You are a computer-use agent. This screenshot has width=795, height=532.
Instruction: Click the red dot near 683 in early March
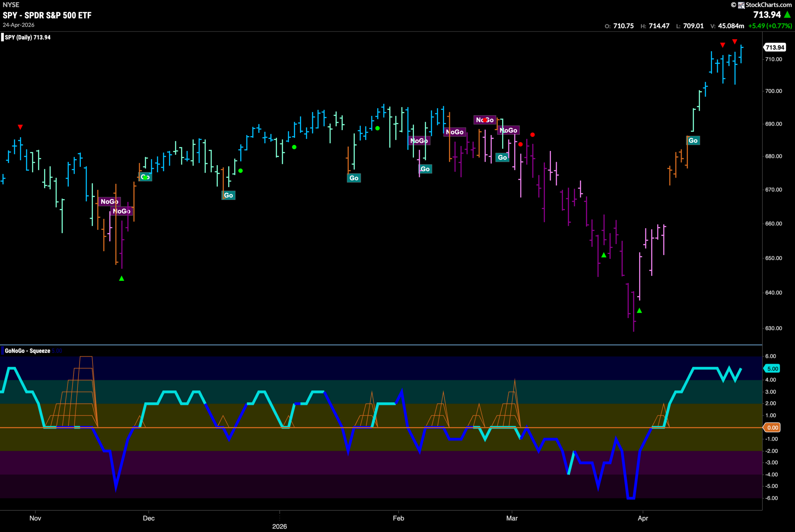[x=520, y=144]
